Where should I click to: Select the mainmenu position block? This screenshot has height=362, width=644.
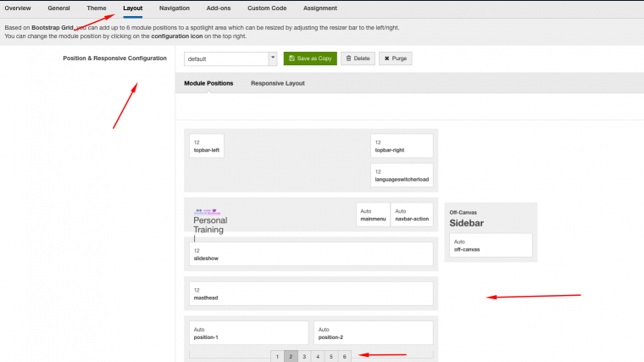[x=373, y=214]
